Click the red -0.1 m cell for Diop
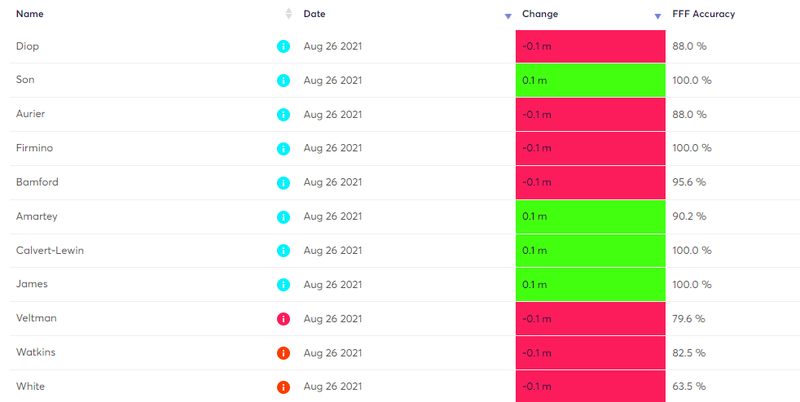Image resolution: width=800 pixels, height=402 pixels. pyautogui.click(x=590, y=46)
